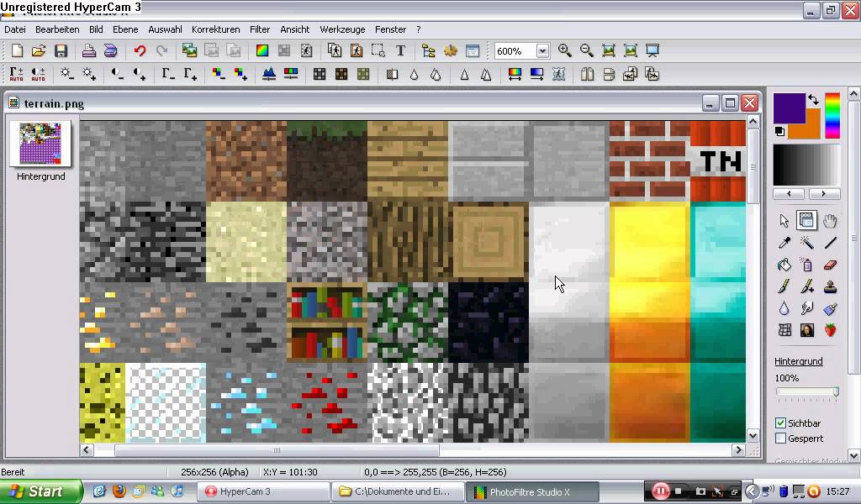Click the Scanner import icon
861x504 pixels.
click(x=110, y=51)
